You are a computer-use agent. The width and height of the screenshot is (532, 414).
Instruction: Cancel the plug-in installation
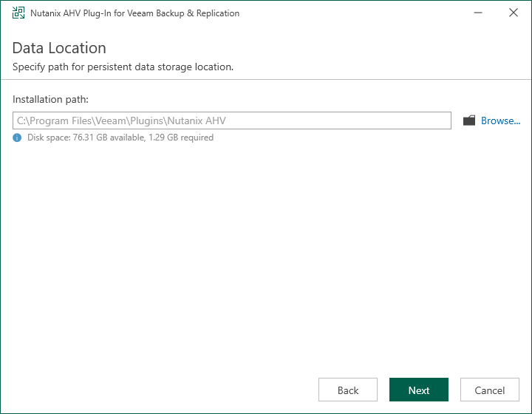pyautogui.click(x=490, y=390)
